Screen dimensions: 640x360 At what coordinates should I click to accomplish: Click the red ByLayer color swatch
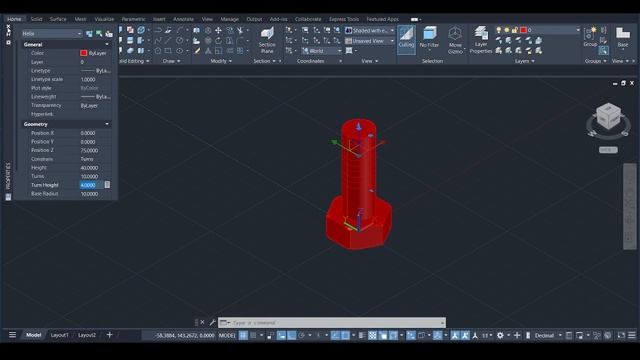pyautogui.click(x=84, y=53)
